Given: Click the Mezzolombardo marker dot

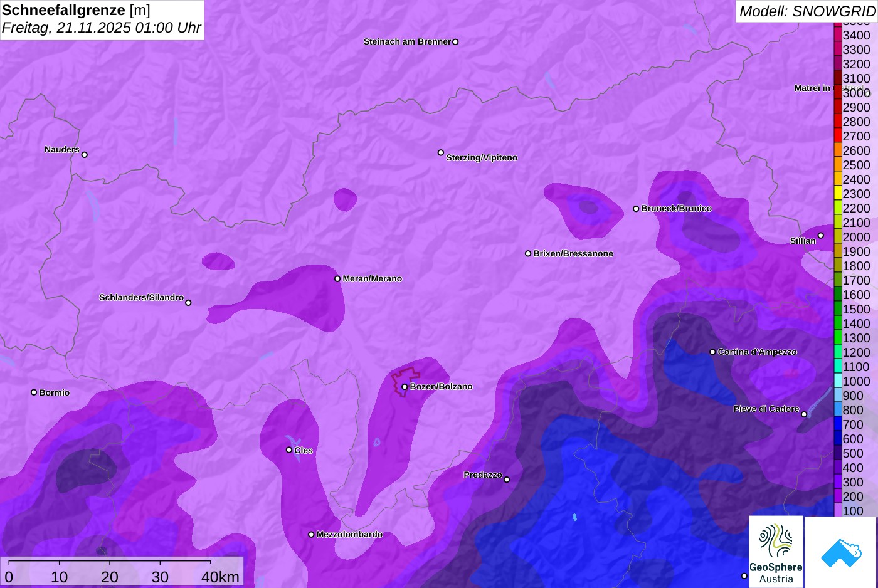Looking at the screenshot, I should click(311, 535).
